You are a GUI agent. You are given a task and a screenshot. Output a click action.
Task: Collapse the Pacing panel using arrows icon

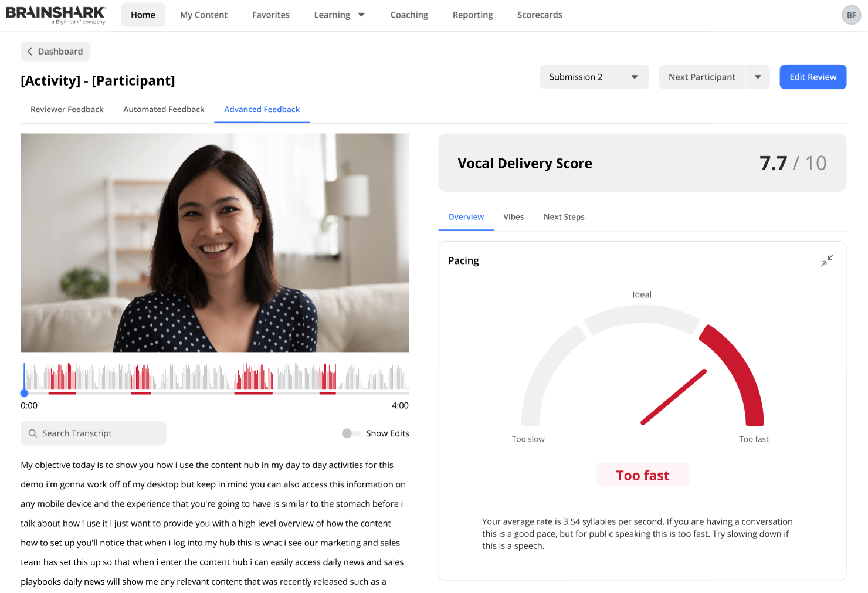pyautogui.click(x=827, y=260)
